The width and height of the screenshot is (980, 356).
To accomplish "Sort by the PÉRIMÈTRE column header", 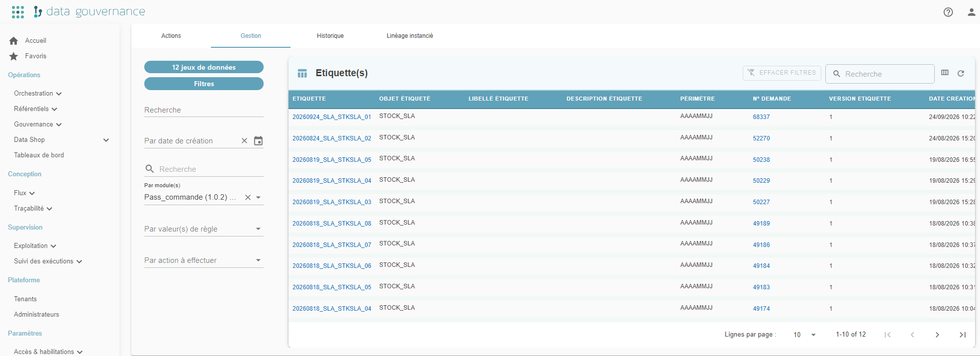I will tap(697, 99).
